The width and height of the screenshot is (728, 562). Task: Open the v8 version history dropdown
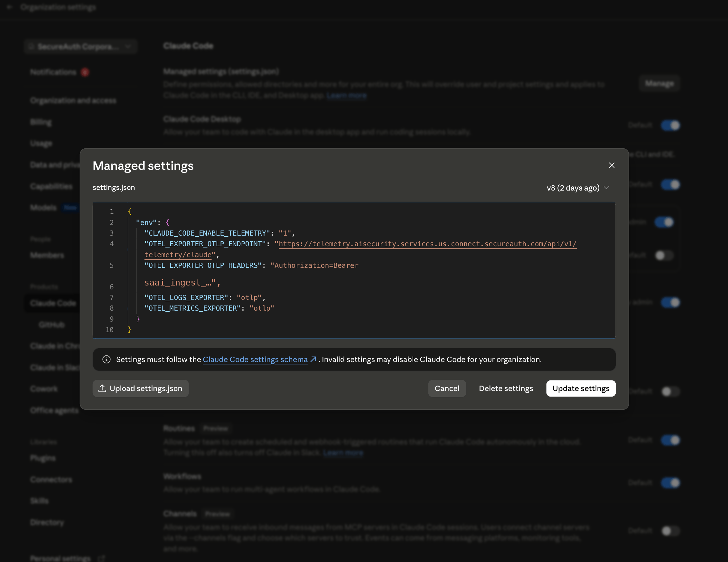pyautogui.click(x=578, y=188)
